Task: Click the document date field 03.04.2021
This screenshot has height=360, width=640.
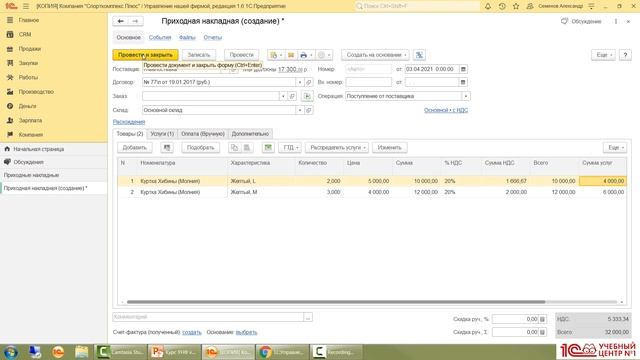Action: coord(432,69)
